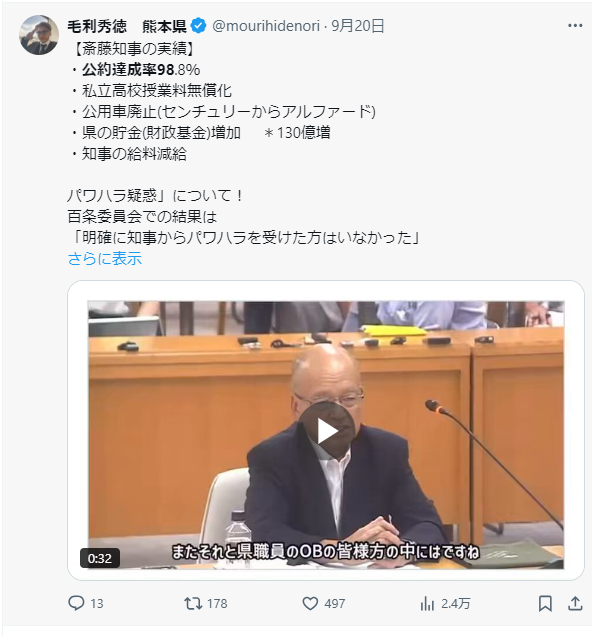Repost the tweet using the retweet icon
This screenshot has width=592, height=636.
193,604
